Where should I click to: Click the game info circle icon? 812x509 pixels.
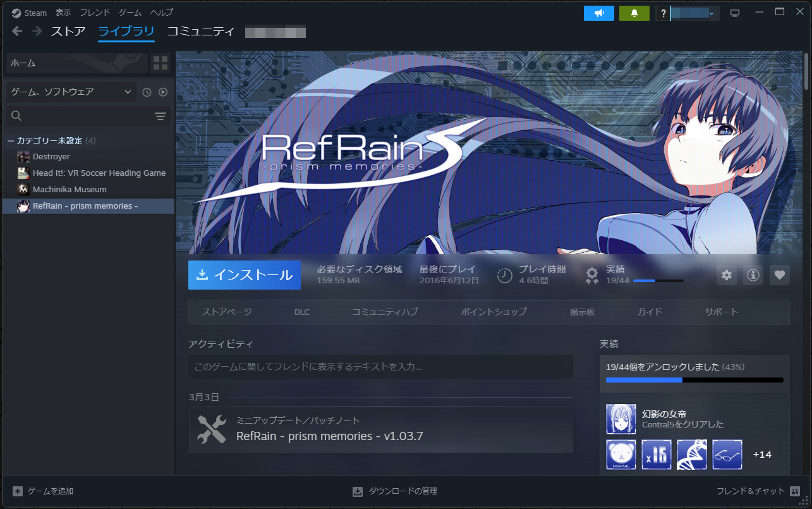point(753,275)
